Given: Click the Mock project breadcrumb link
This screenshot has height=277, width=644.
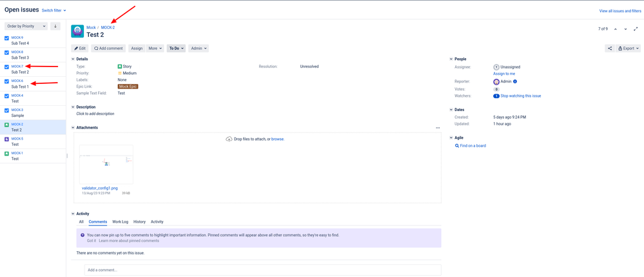Looking at the screenshot, I should (91, 28).
